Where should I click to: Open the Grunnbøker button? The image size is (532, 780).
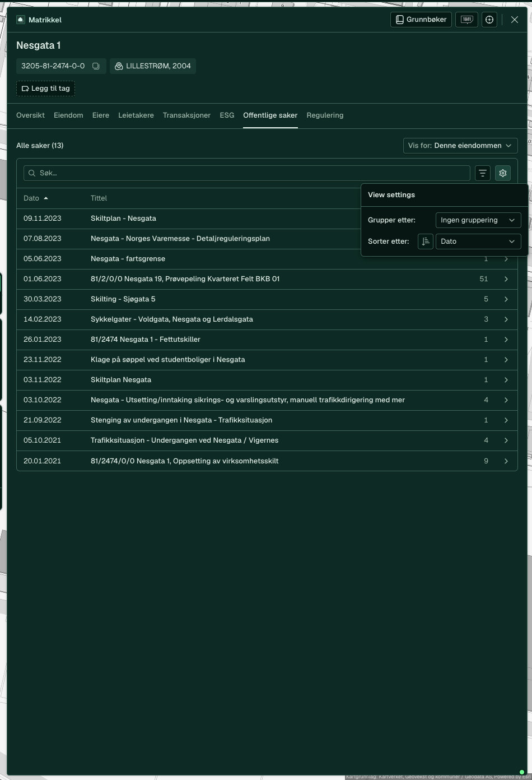tap(421, 20)
